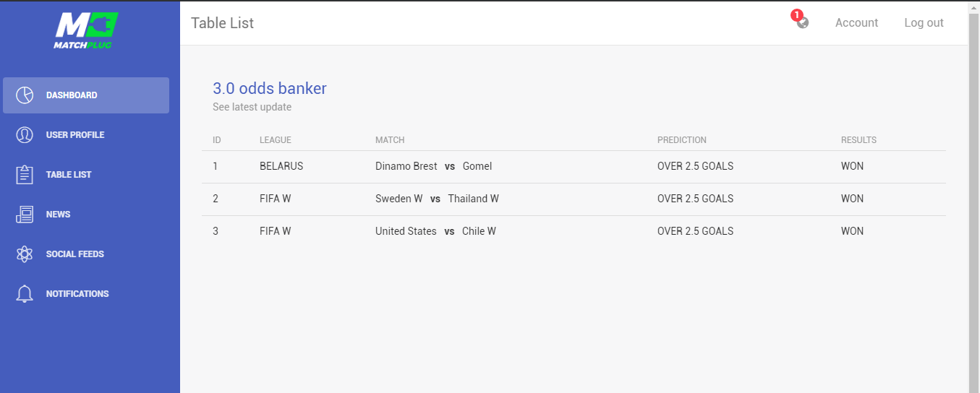Select the United States vs Chile W row
This screenshot has width=980, height=393.
[x=574, y=232]
